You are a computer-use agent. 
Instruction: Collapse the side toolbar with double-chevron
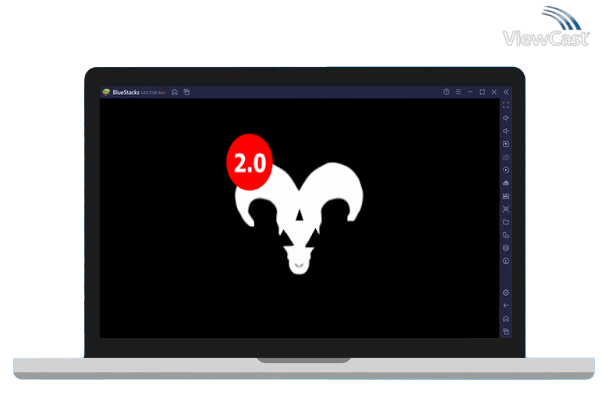(x=506, y=92)
